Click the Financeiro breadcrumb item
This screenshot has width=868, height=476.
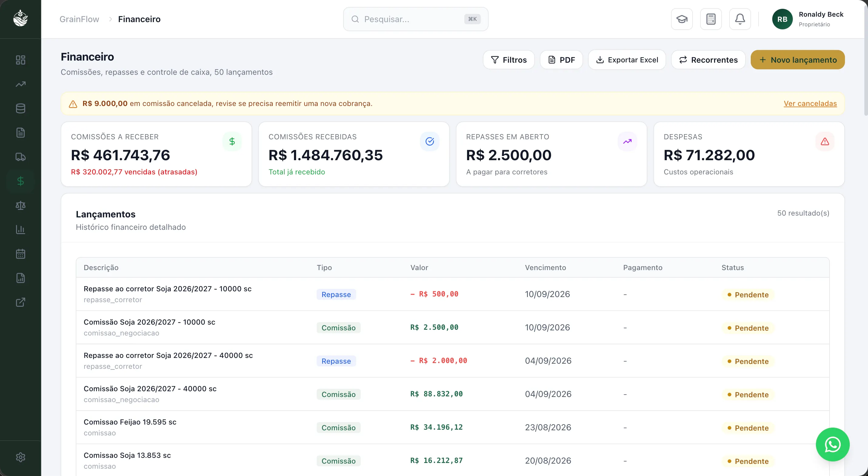[x=139, y=19]
